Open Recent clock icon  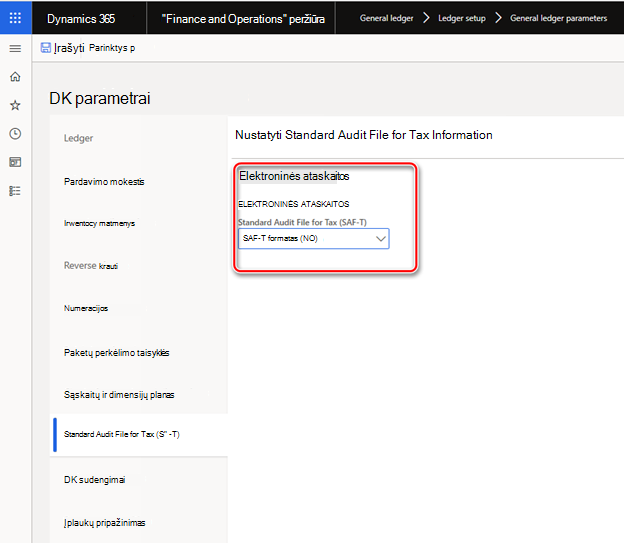pyautogui.click(x=15, y=134)
